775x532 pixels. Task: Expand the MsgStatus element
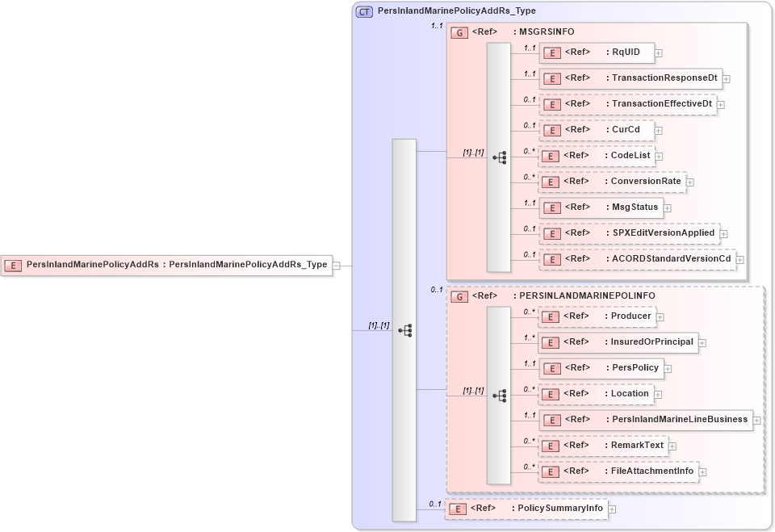coord(666,207)
